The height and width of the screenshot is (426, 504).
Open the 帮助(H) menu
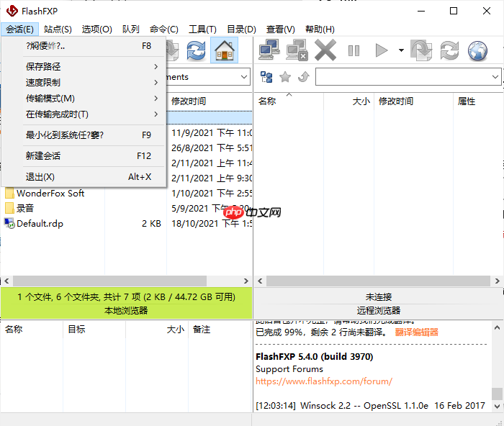(320, 30)
